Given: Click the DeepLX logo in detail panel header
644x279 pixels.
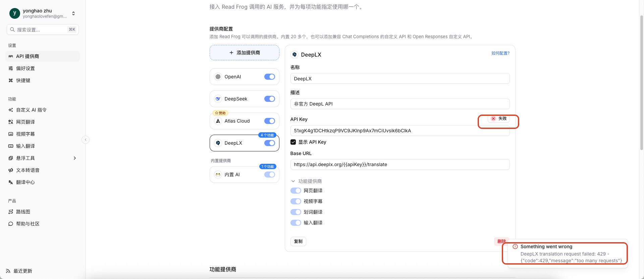Looking at the screenshot, I should click(294, 55).
